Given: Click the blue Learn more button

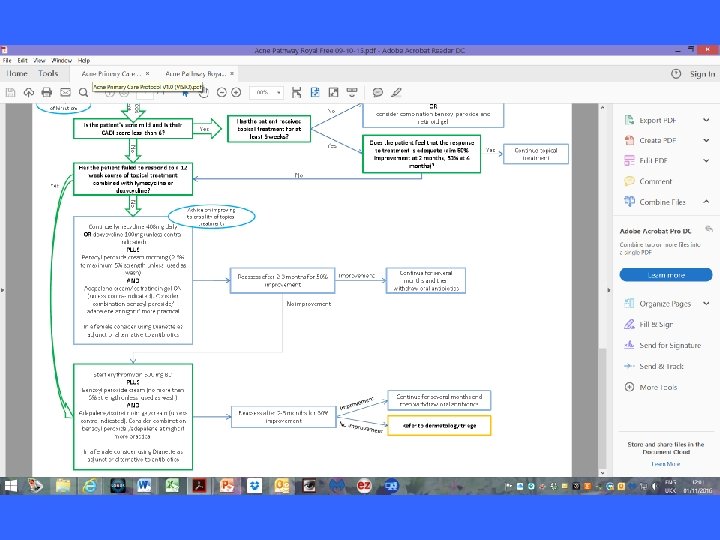Looking at the screenshot, I should click(x=666, y=275).
